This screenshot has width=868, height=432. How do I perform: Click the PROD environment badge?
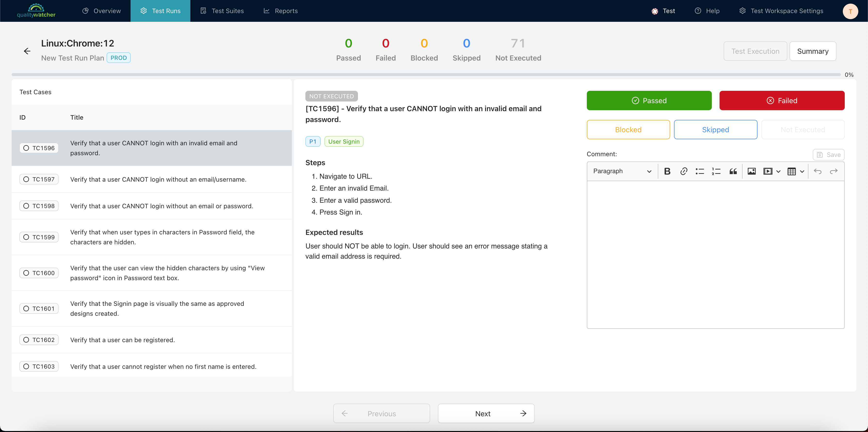click(119, 58)
